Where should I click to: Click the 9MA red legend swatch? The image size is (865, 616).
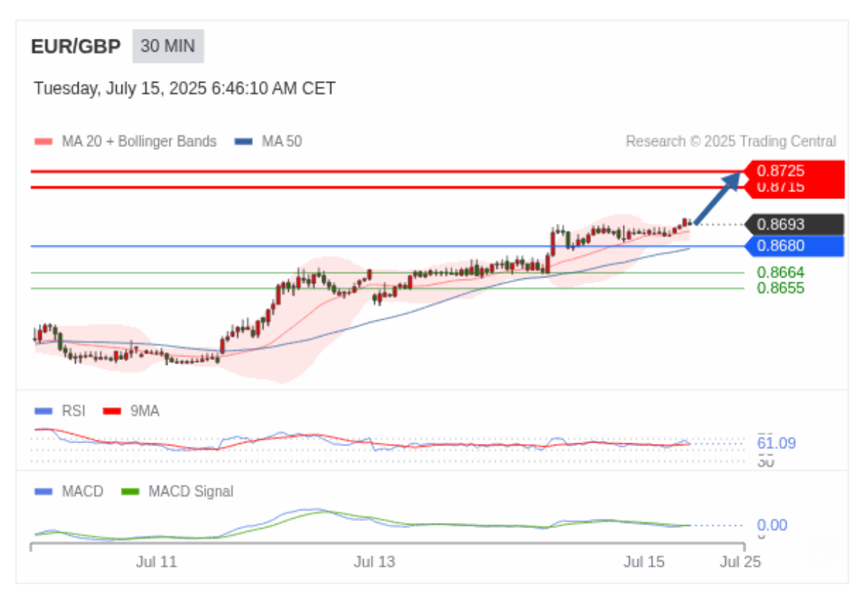click(112, 411)
